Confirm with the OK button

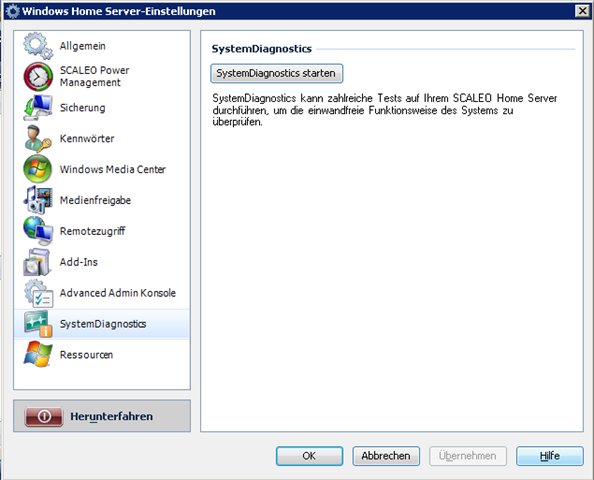[310, 456]
